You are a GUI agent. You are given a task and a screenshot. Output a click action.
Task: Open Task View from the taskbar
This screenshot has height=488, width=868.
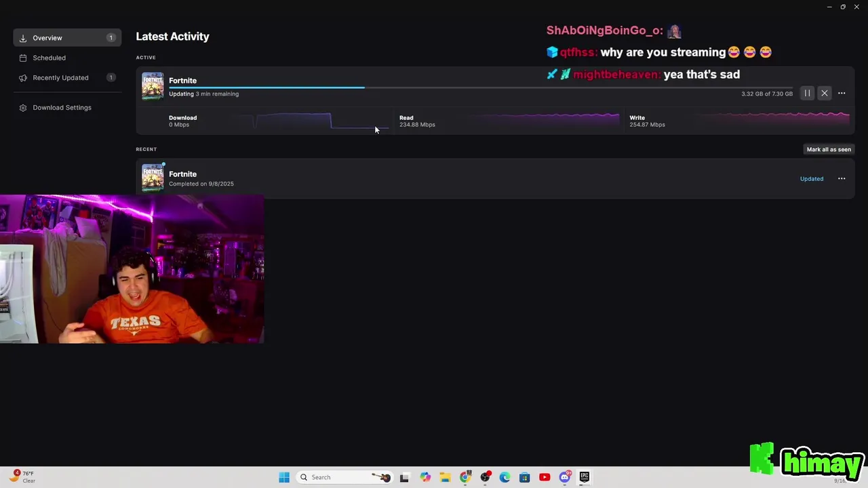pyautogui.click(x=404, y=477)
